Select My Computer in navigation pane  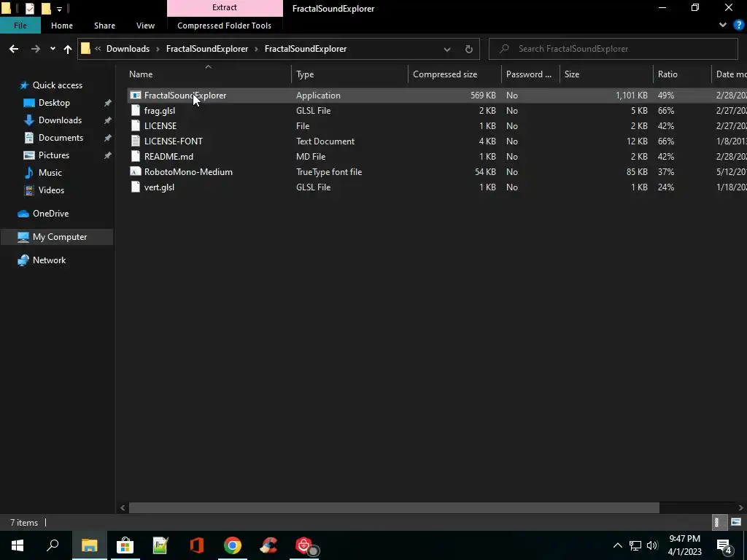60,237
